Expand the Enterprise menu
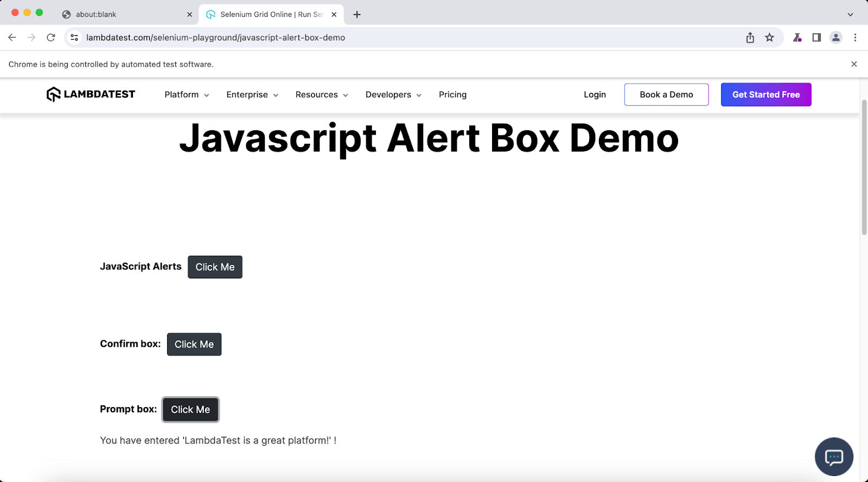868x482 pixels. point(252,94)
